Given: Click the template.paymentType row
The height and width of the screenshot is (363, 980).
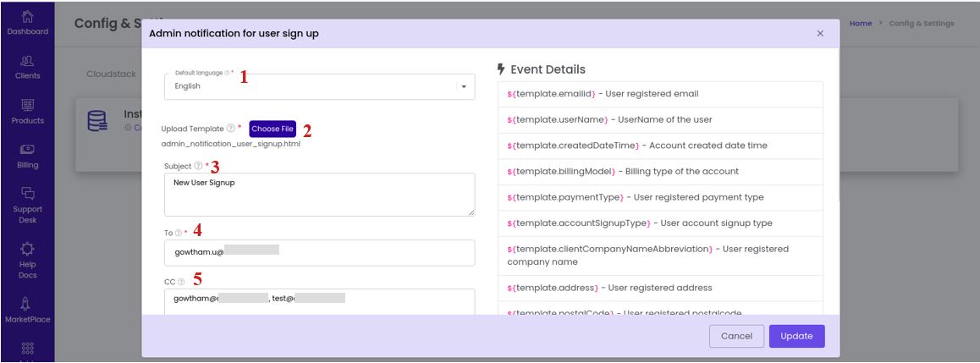Looking at the screenshot, I should pos(660,197).
